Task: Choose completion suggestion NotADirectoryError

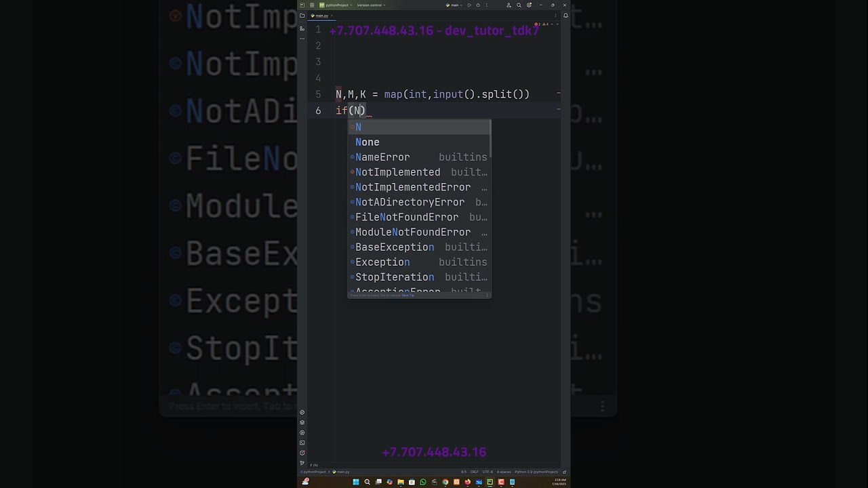Action: [419, 202]
